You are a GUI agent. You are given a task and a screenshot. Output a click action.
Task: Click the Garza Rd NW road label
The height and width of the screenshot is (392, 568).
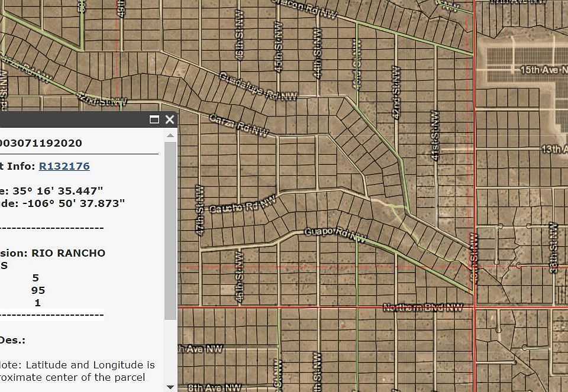point(239,126)
